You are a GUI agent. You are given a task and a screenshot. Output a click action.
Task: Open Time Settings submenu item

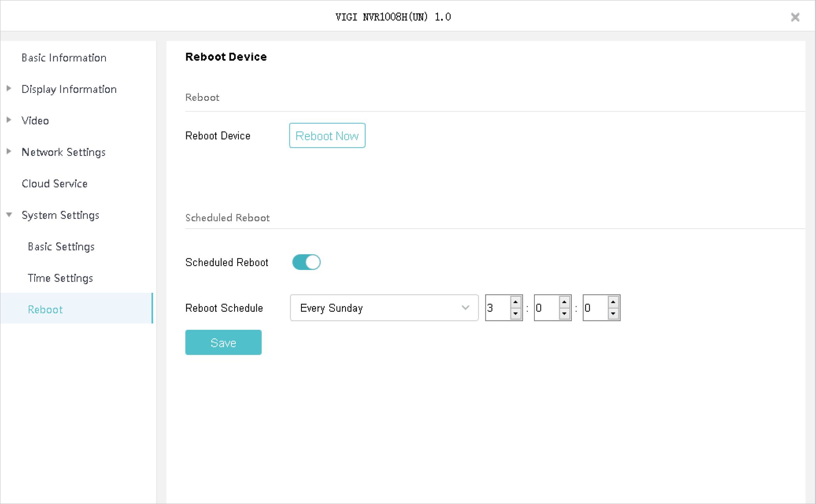[60, 278]
